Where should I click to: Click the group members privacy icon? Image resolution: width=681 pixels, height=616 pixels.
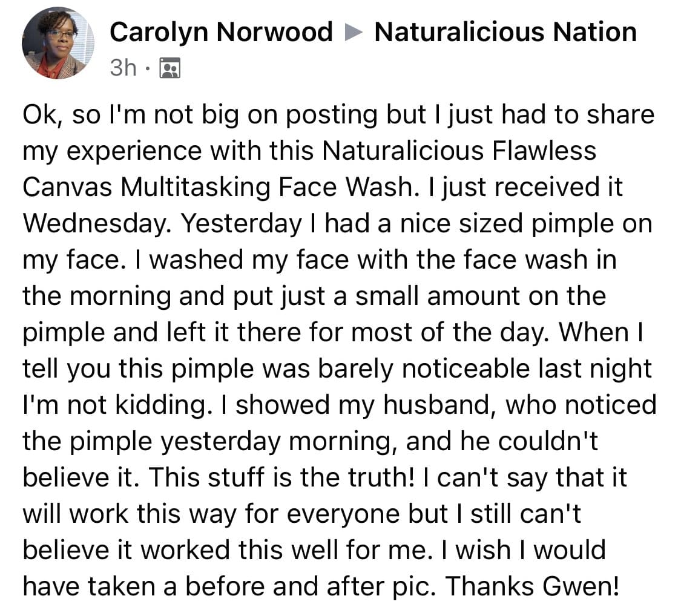tap(169, 68)
